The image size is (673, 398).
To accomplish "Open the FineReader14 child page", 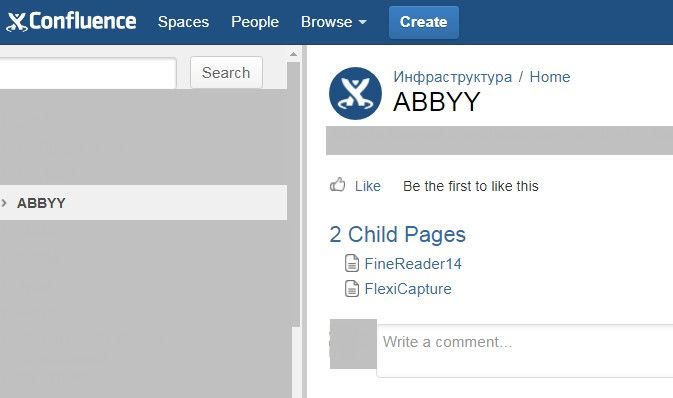I will click(x=413, y=264).
